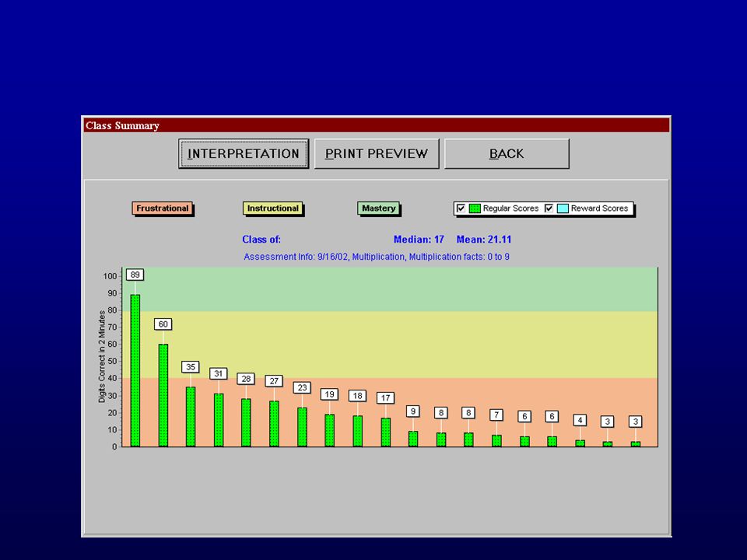
Task: Click the bar labeled 35
Action: [x=191, y=417]
